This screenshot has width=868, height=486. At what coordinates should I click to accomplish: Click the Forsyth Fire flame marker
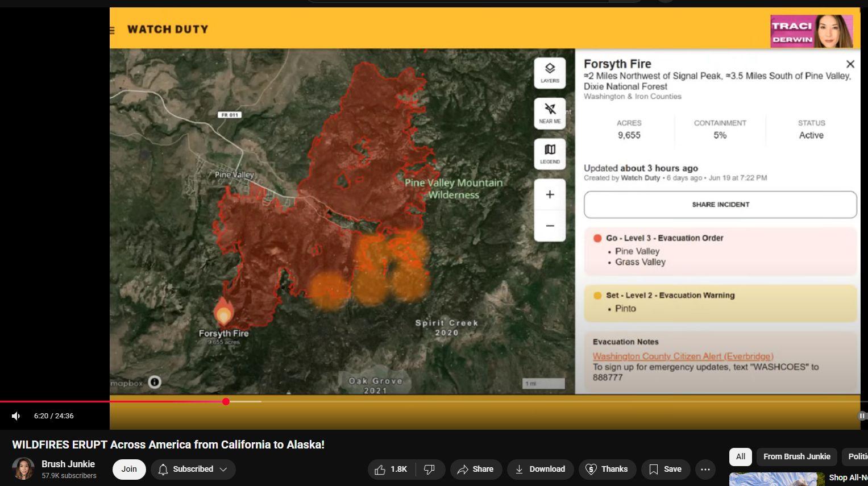click(223, 311)
